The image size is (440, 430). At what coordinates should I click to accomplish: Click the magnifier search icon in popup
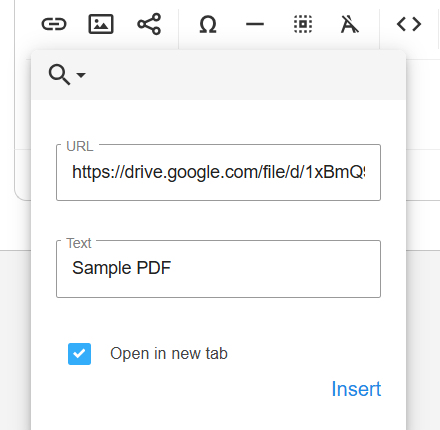(x=59, y=75)
